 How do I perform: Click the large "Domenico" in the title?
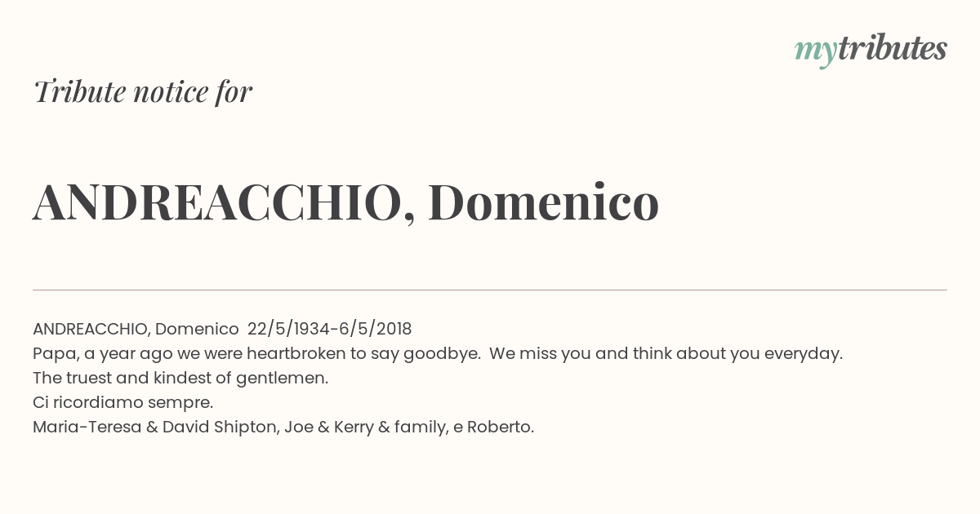pos(543,202)
